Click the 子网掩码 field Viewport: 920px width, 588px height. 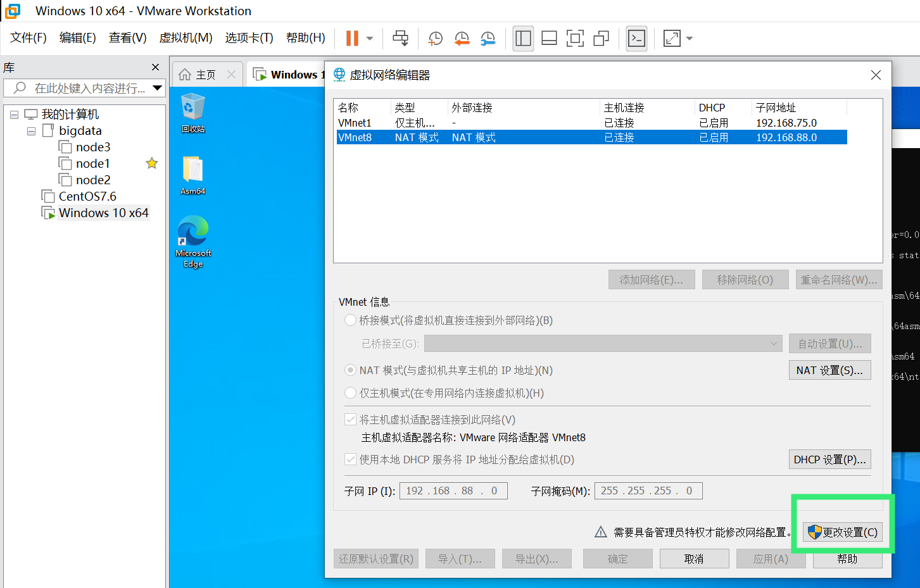tap(648, 491)
